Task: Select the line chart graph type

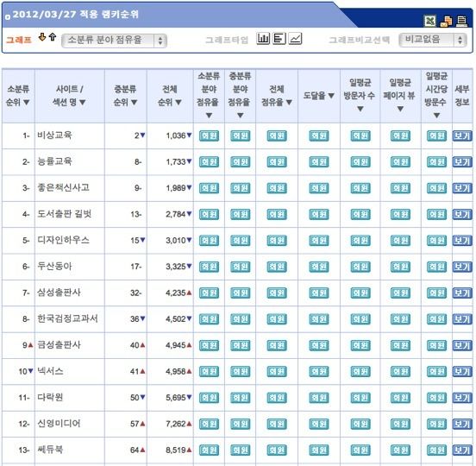Action: click(x=295, y=39)
